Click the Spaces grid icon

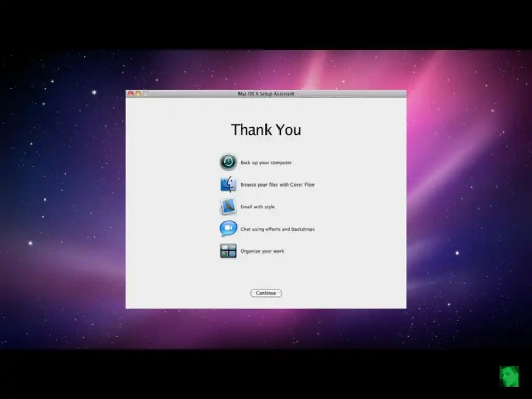[x=229, y=251]
